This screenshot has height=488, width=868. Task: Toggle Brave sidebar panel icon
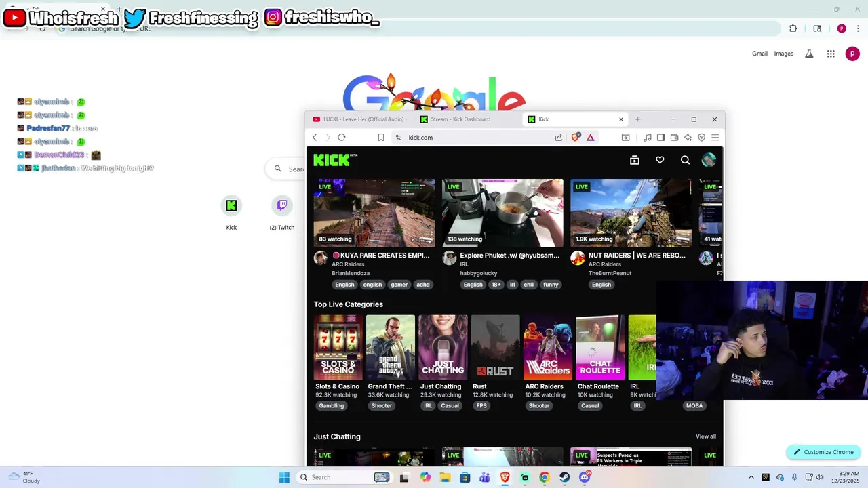660,138
